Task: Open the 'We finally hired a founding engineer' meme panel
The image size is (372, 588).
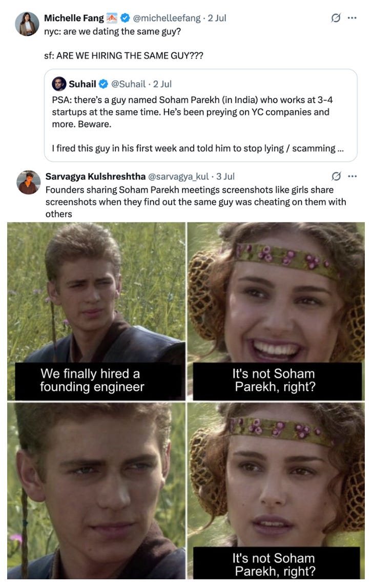Action: point(96,311)
